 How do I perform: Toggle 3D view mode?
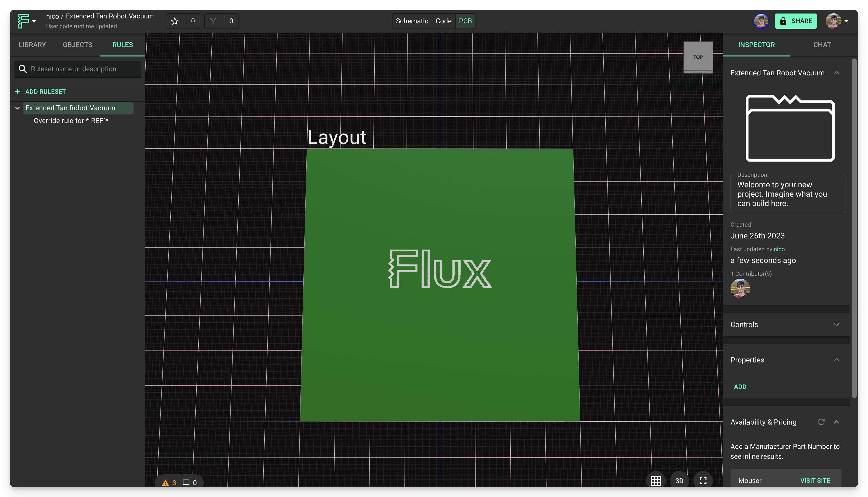tap(679, 481)
